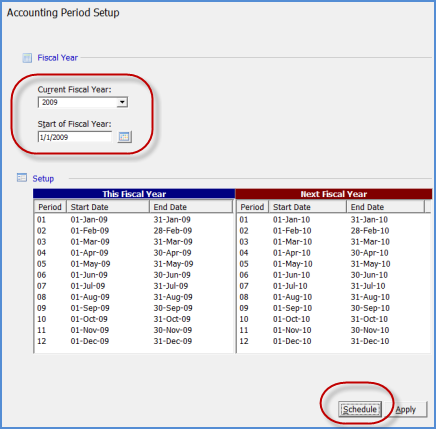Click the Fiscal Year section heading

point(57,58)
